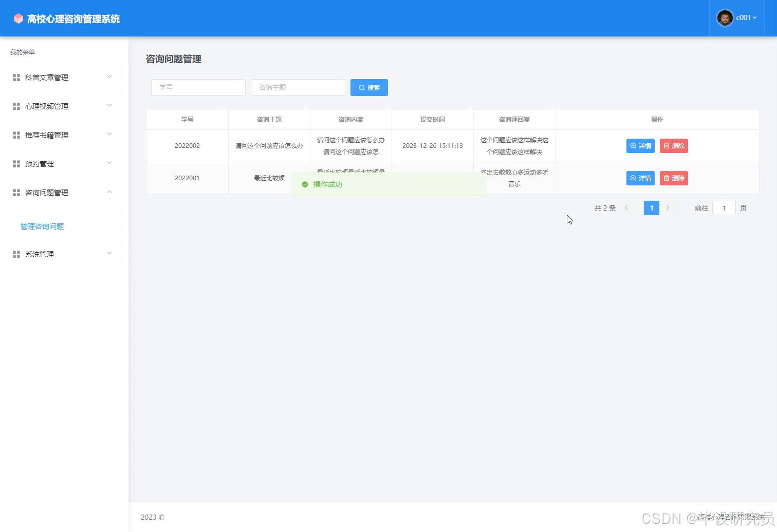Open the c001 user dropdown
The height and width of the screenshot is (532, 777).
pyautogui.click(x=746, y=18)
